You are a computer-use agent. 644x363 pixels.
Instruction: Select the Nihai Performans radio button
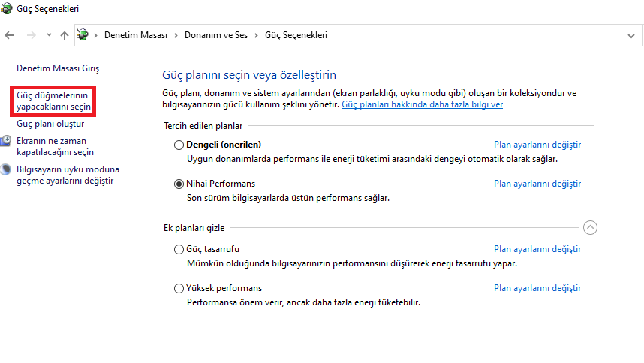(x=179, y=184)
